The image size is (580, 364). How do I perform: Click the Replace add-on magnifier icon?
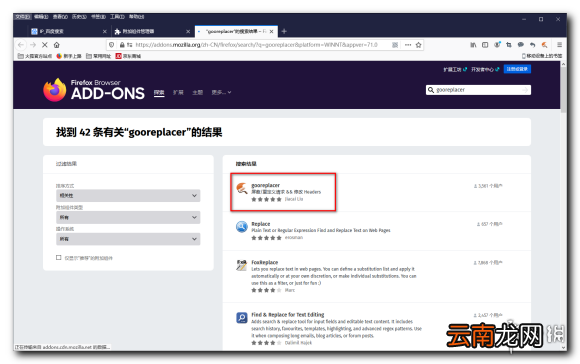242,226
